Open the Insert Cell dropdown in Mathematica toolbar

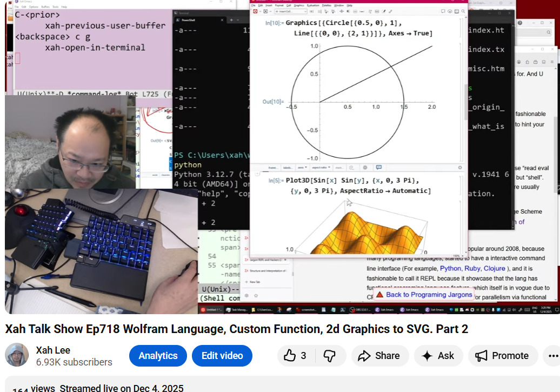pos(291,11)
